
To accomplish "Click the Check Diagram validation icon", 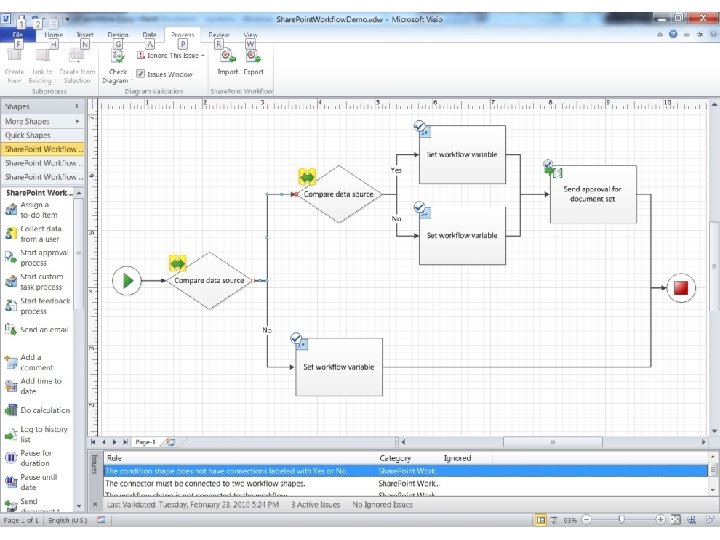I will tap(118, 56).
